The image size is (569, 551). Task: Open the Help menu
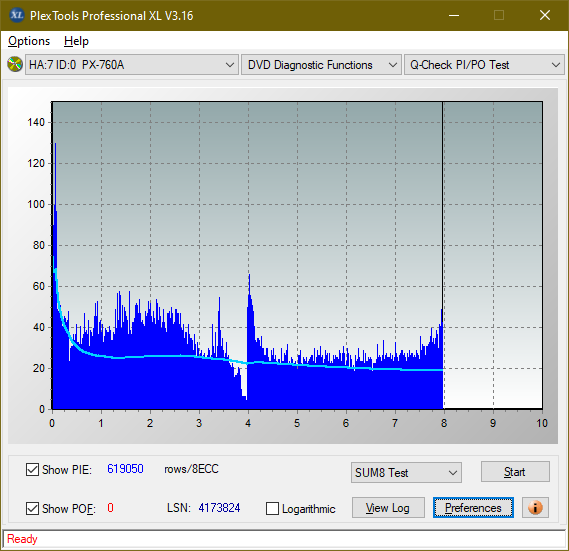(x=76, y=41)
